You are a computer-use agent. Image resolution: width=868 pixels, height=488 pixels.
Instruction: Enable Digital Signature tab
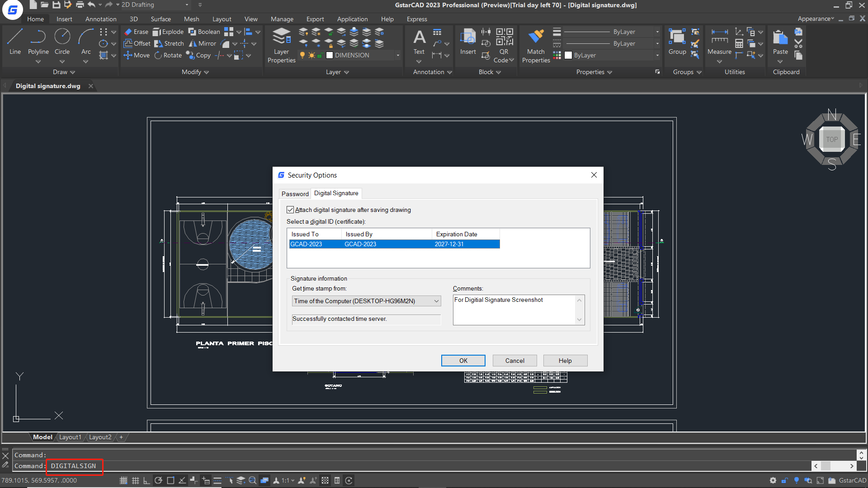(335, 193)
